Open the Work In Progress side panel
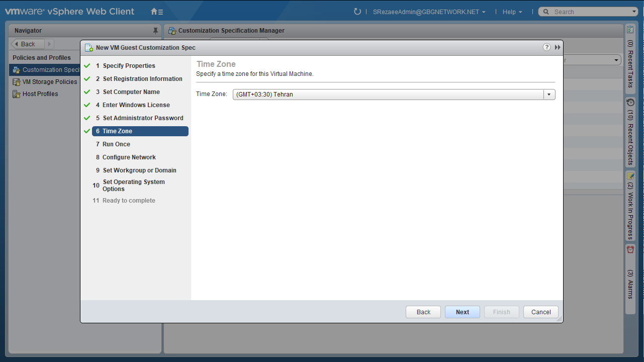644x362 pixels. point(630,207)
